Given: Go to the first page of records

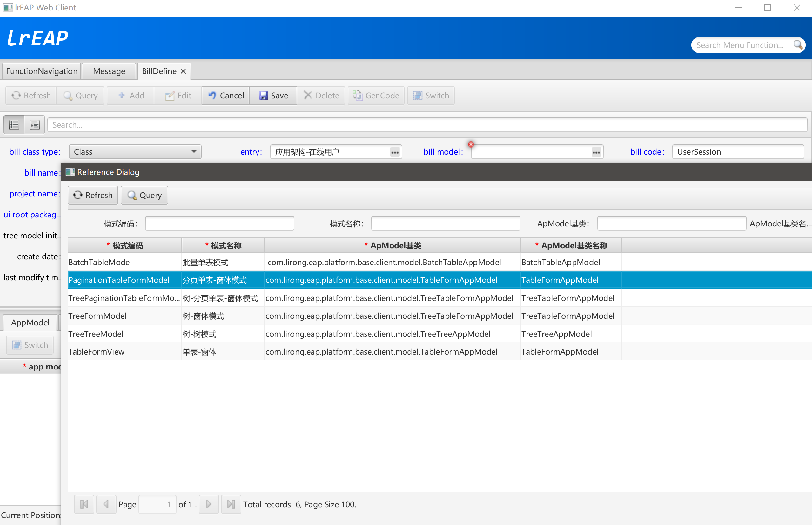Looking at the screenshot, I should (x=84, y=504).
